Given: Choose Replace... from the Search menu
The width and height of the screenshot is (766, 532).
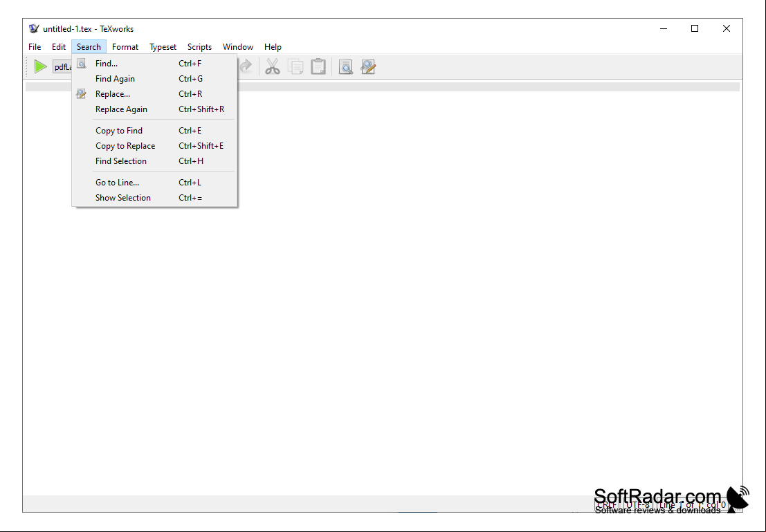Looking at the screenshot, I should coord(154,94).
